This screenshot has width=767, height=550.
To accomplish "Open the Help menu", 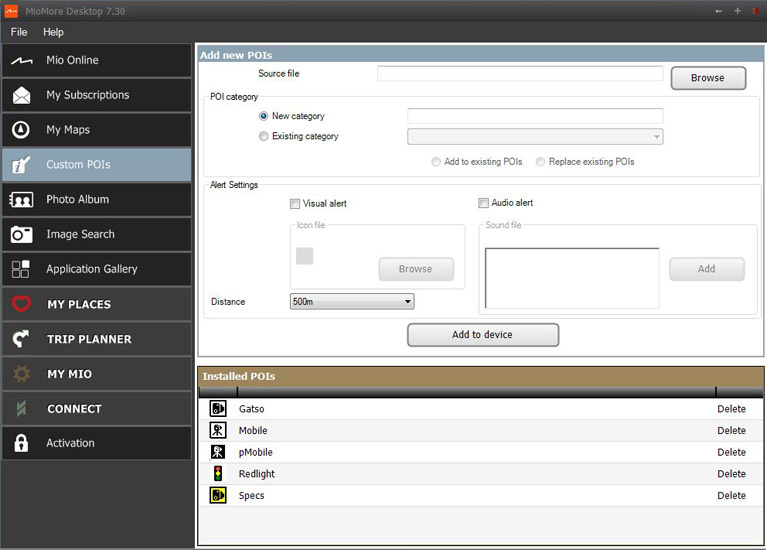I will click(x=53, y=32).
